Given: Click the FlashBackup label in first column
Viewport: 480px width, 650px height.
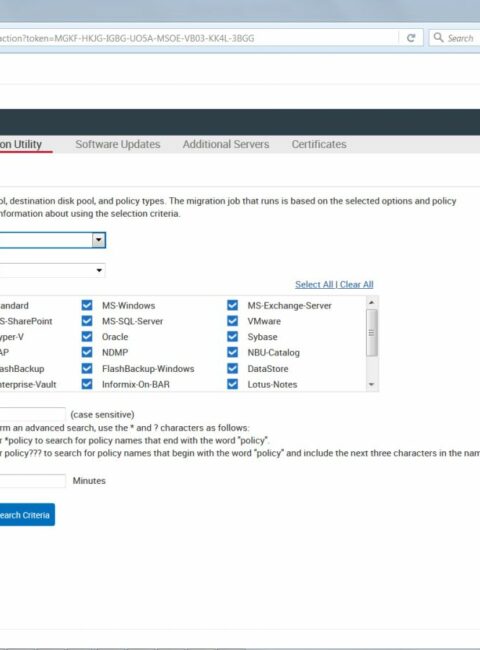Looking at the screenshot, I should coord(22,369).
